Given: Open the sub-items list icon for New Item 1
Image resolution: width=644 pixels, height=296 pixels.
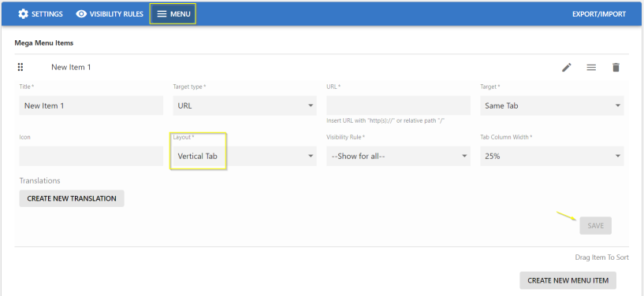Looking at the screenshot, I should tap(591, 68).
